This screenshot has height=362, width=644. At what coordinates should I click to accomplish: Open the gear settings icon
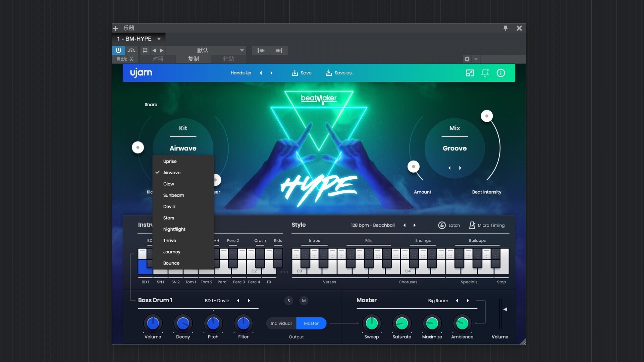pos(467,59)
